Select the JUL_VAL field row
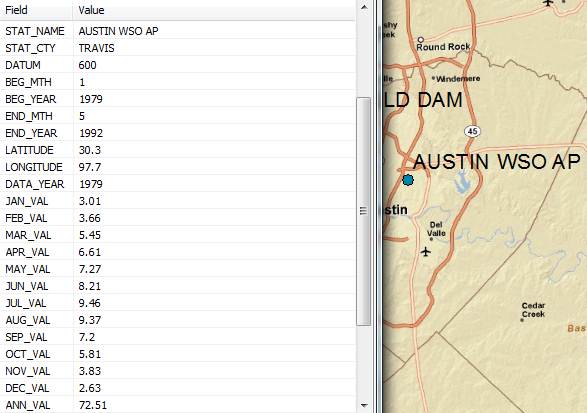 177,303
